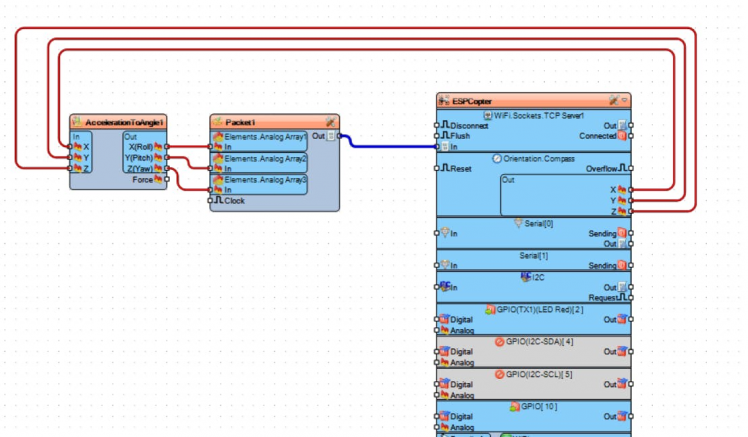The width and height of the screenshot is (748, 437).
Task: Click the disabled GPIO(I2C-SDA)[4] icon
Action: click(x=499, y=341)
